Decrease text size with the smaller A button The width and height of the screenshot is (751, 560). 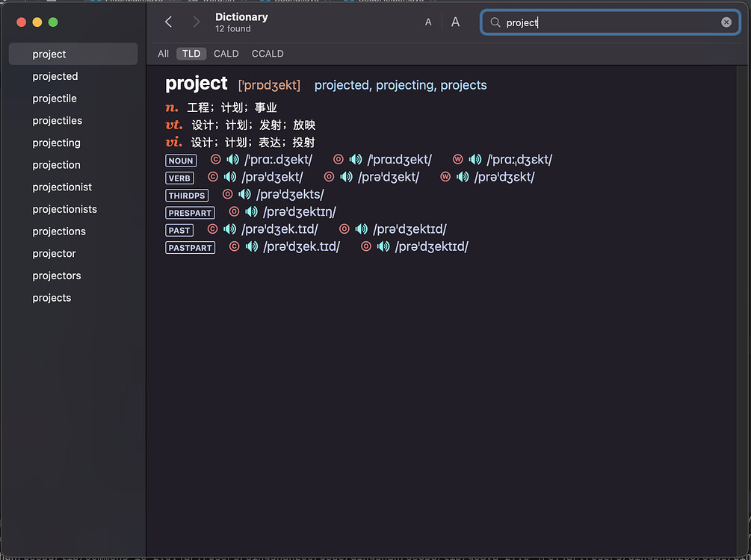click(428, 22)
